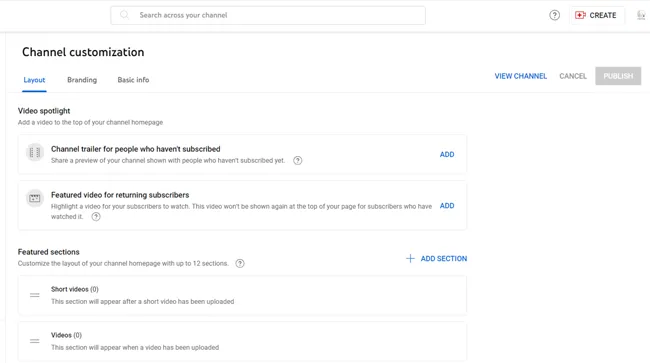This screenshot has width=650, height=363.
Task: Click the CANCEL button
Action: 573,76
